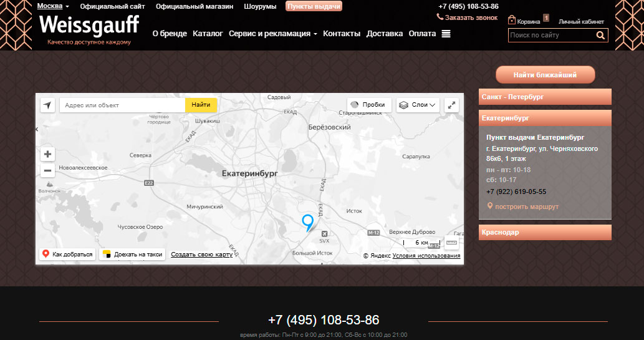Viewport: 644px width, 340px height.
Task: Click Пункт выдачи Екатеринбург heading
Action: (535, 137)
